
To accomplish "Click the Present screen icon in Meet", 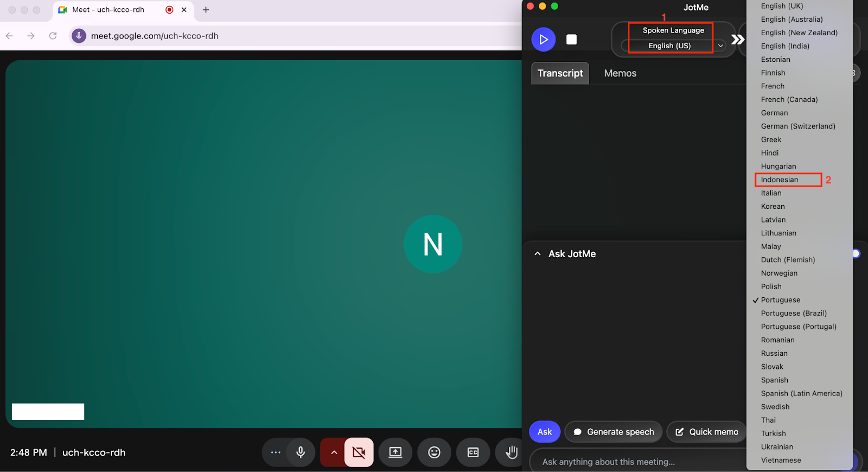I will coord(395,452).
